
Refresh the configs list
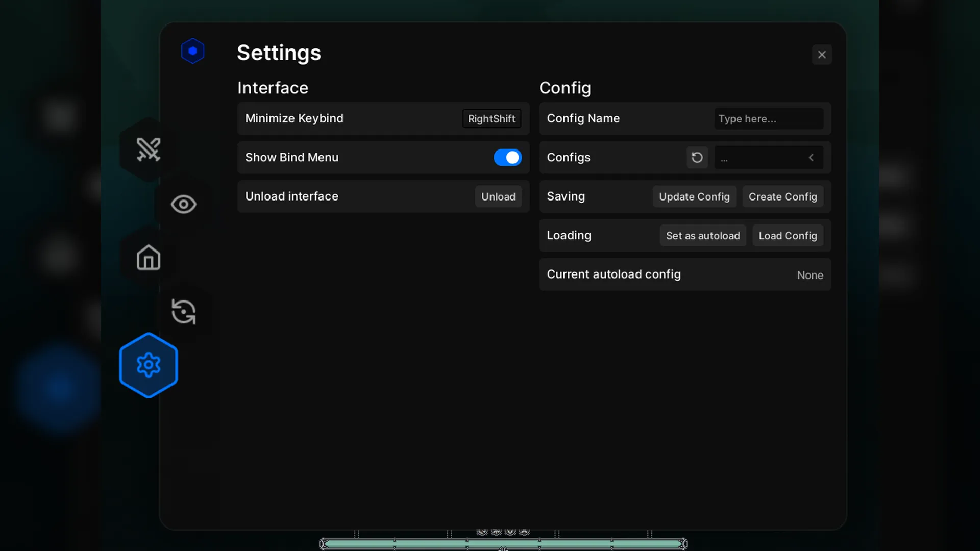pyautogui.click(x=697, y=158)
